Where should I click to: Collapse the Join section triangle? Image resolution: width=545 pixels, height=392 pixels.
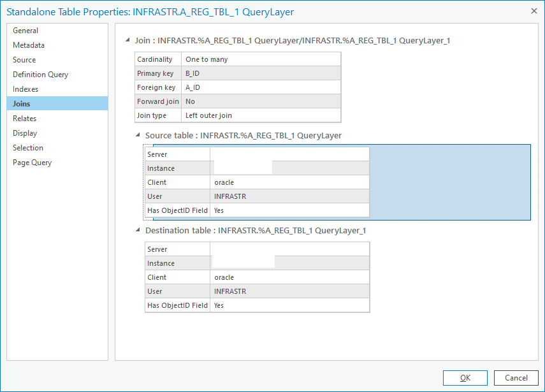click(129, 41)
